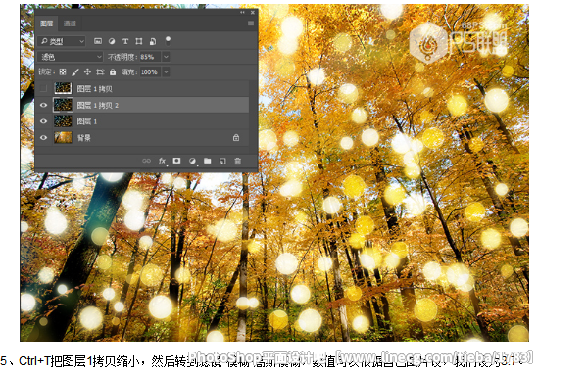Switch to the 图层 tab

pos(46,23)
